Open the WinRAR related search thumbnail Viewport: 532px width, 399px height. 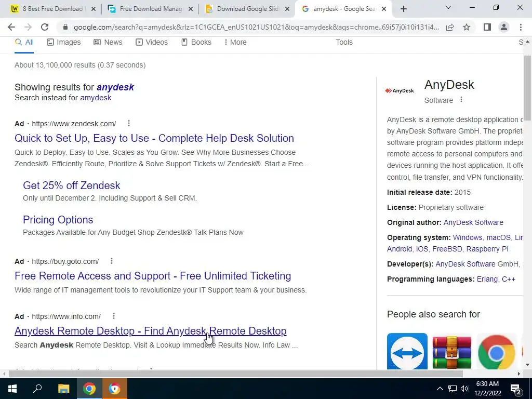pos(452,351)
